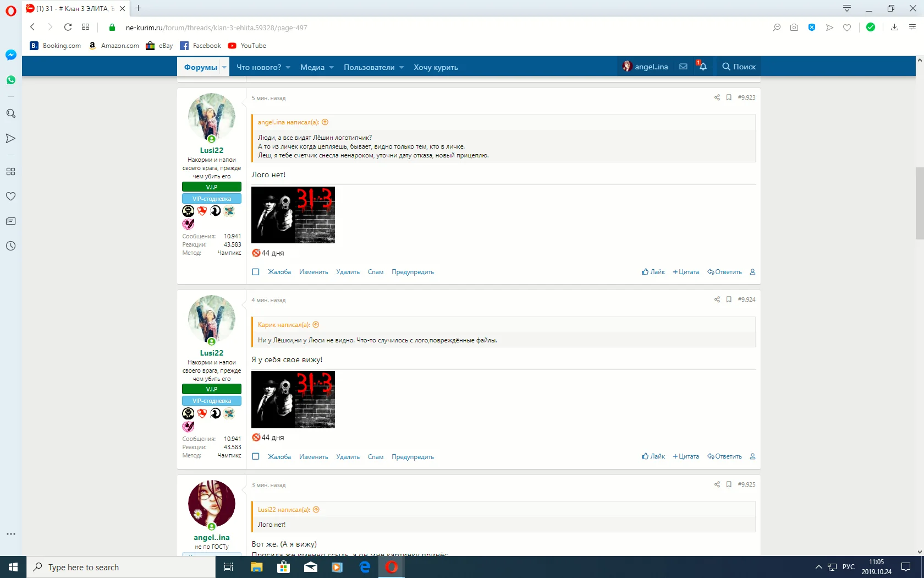Open forum private messages envelope
The width and height of the screenshot is (924, 578).
tap(683, 67)
